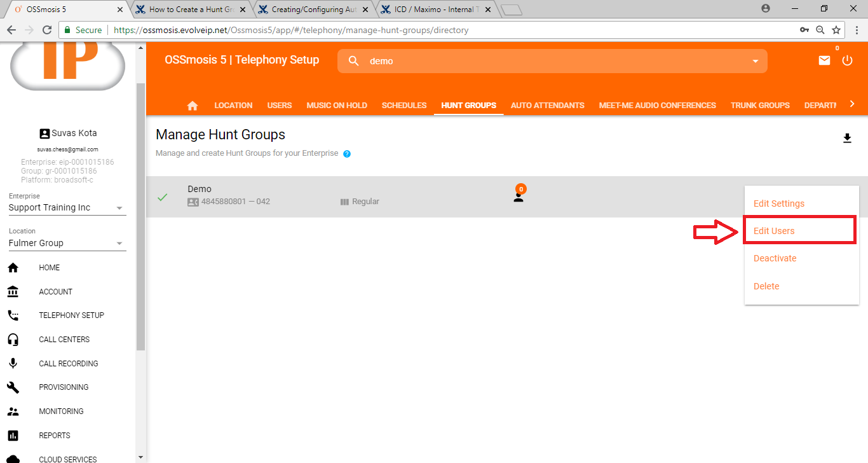Screen dimensions: 868x463
Task: Open the search box dropdown arrow
Action: [755, 61]
